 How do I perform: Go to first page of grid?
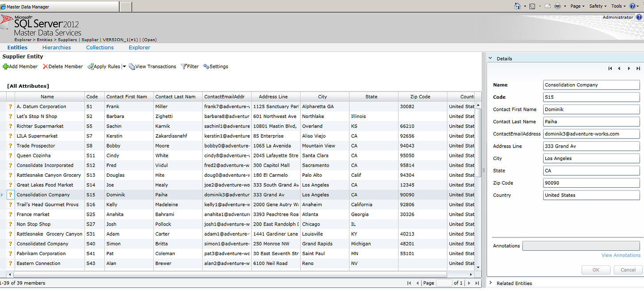click(409, 283)
